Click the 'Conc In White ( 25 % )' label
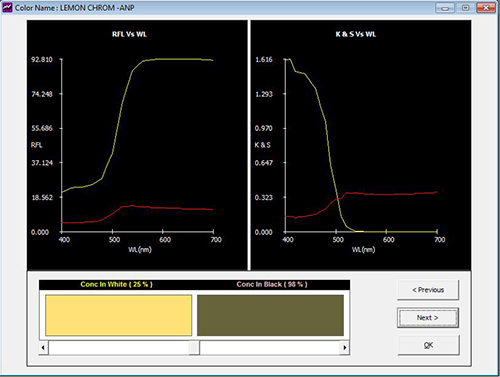Screen dimensions: 500x377 116,284
